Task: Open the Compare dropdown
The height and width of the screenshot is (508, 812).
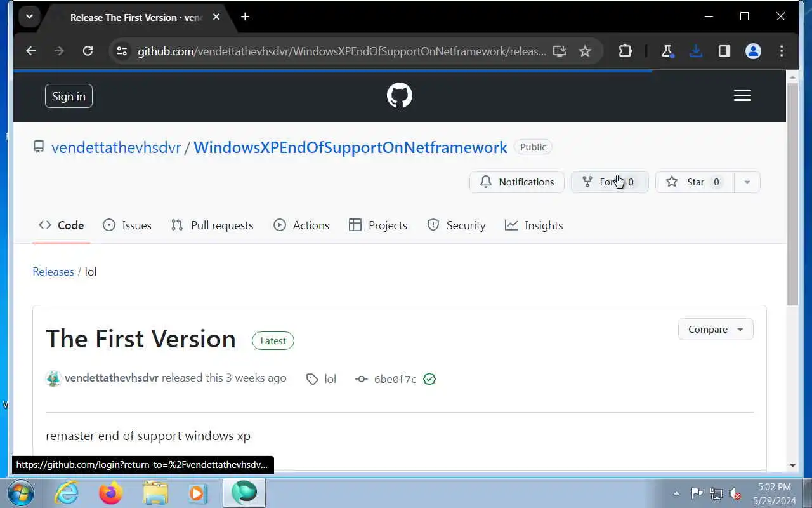Action: [x=716, y=330]
